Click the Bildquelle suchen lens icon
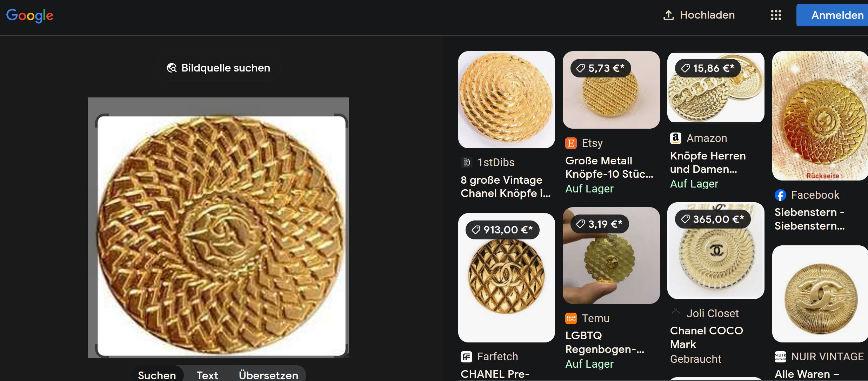The image size is (868, 381). [x=172, y=68]
